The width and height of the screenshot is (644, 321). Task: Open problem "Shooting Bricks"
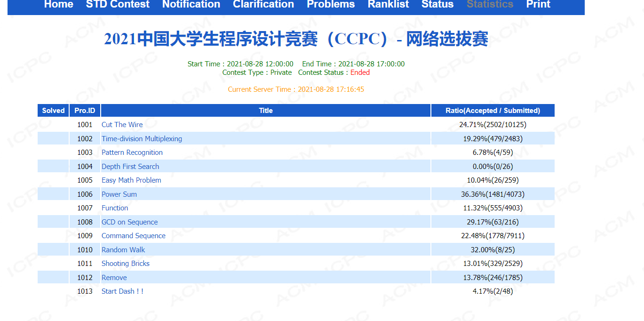[125, 263]
